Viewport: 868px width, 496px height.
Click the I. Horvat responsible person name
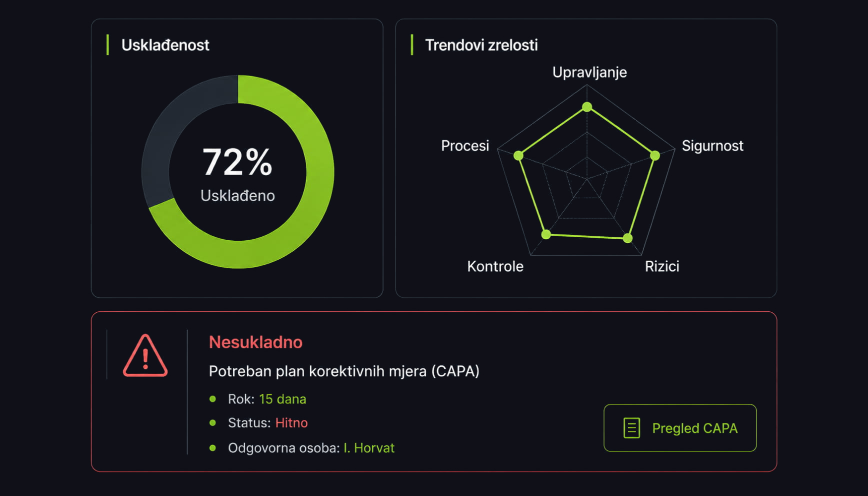click(369, 448)
